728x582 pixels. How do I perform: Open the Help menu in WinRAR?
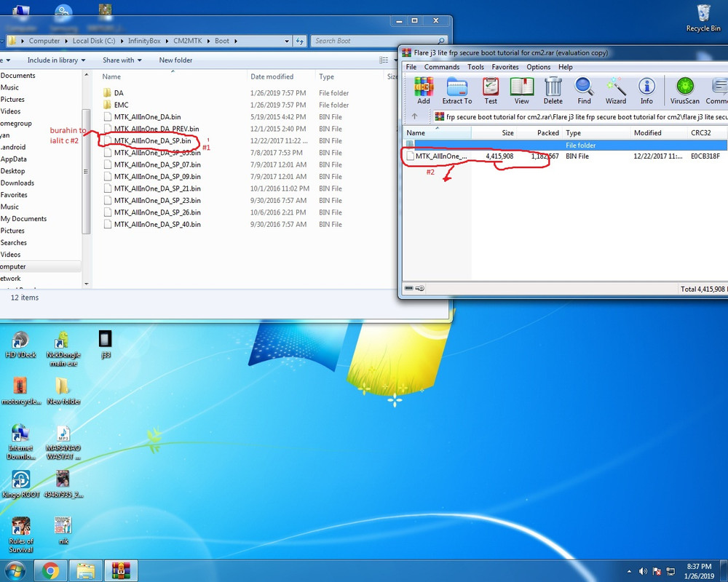[x=566, y=67]
